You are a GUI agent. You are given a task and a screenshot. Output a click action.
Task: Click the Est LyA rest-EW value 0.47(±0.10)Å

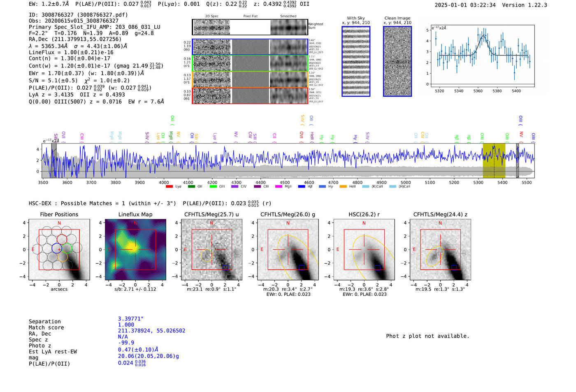click(138, 350)
